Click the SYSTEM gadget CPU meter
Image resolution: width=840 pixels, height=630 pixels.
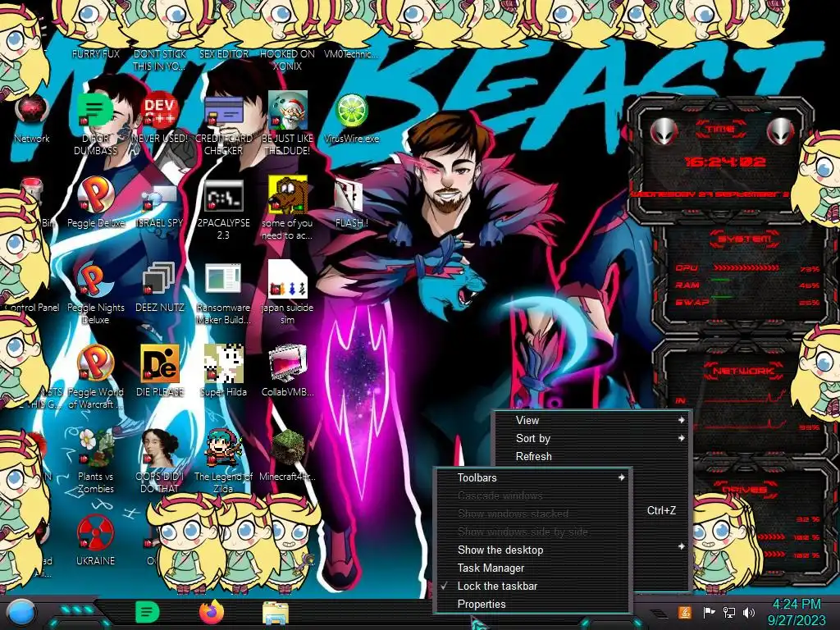[746, 268]
